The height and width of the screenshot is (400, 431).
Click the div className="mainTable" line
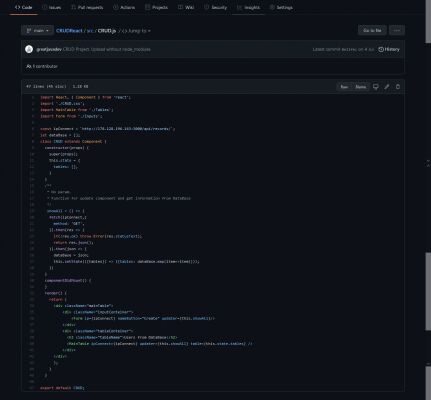coord(83,306)
